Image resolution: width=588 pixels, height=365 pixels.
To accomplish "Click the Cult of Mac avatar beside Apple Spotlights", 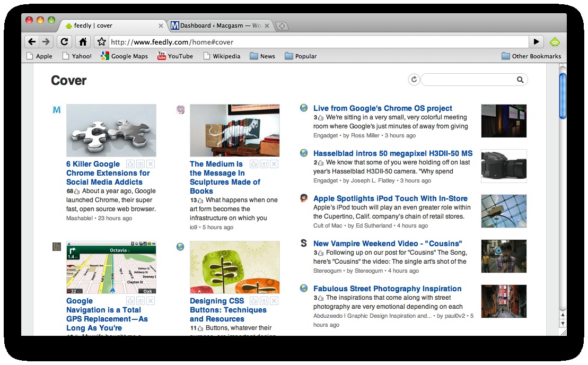I will [304, 198].
